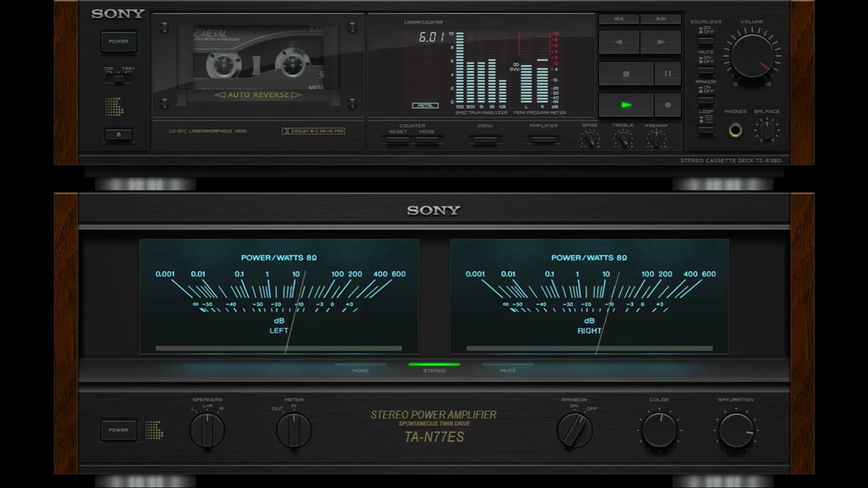This screenshot has width=868, height=488.
Task: Click the Counter Reset button
Action: (x=398, y=140)
